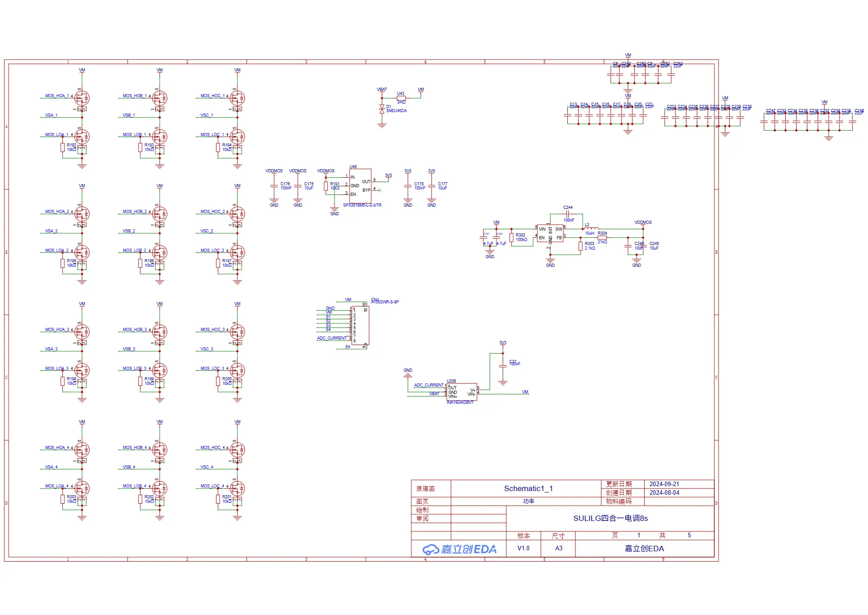The image size is (868, 615).
Task: Click ADC_CURRENT label at connector CN1
Action: click(x=332, y=338)
